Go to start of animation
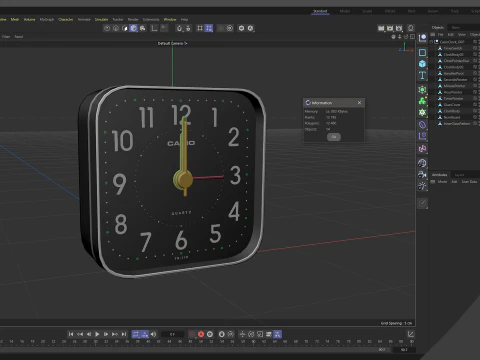480x360 pixels. point(71,334)
